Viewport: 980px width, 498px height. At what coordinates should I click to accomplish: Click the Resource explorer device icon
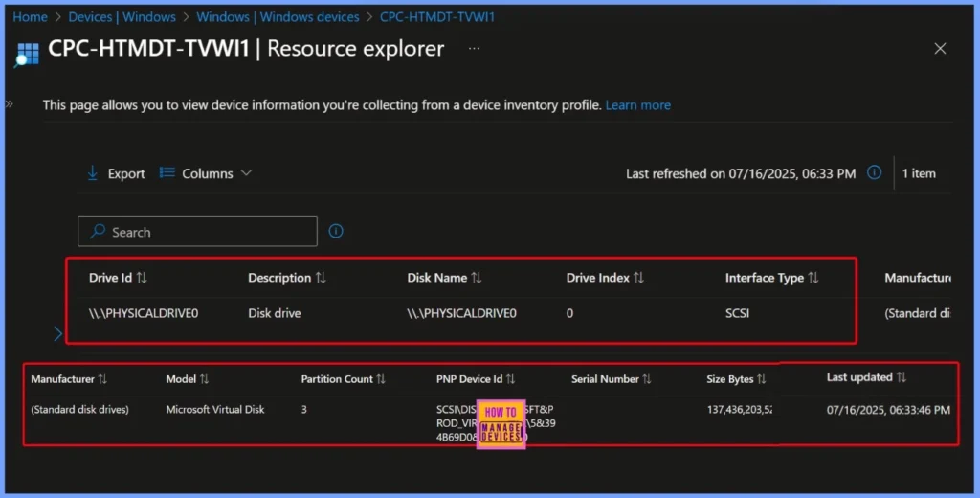tap(26, 54)
